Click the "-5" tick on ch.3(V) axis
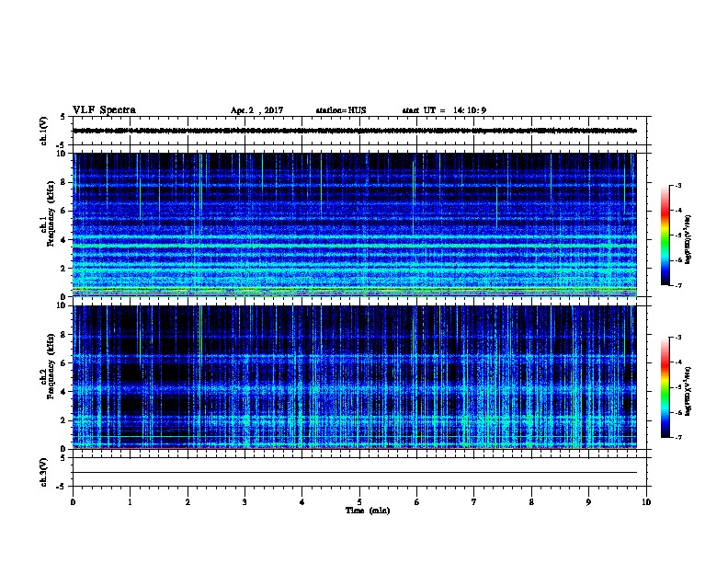 click(62, 487)
